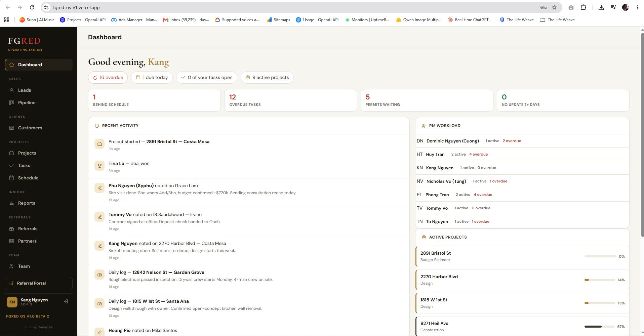This screenshot has width=644, height=336.
Task: Open the Chrome three-dot menu
Action: pos(637,7)
